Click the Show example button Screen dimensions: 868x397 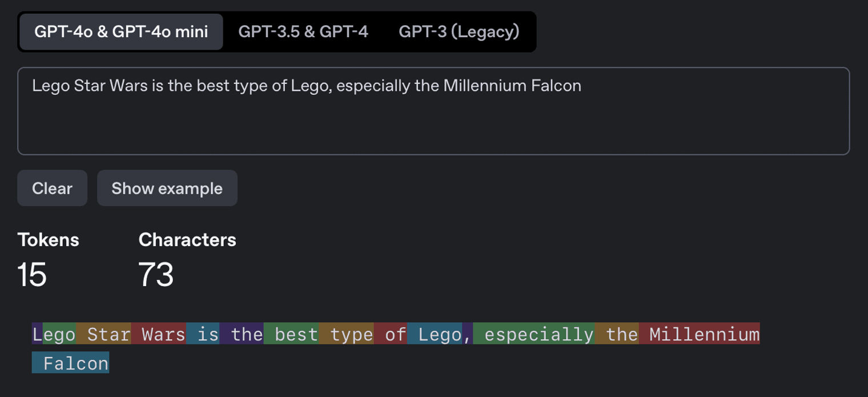[x=167, y=188]
